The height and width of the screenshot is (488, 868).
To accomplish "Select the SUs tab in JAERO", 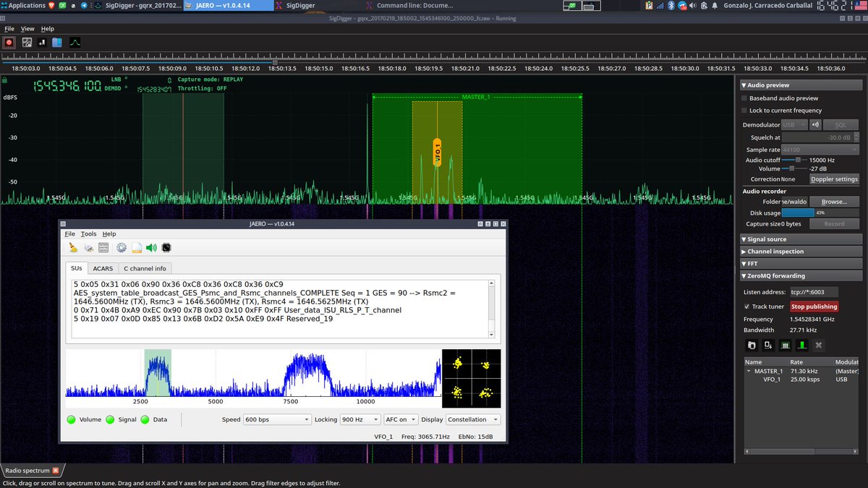I will point(76,268).
